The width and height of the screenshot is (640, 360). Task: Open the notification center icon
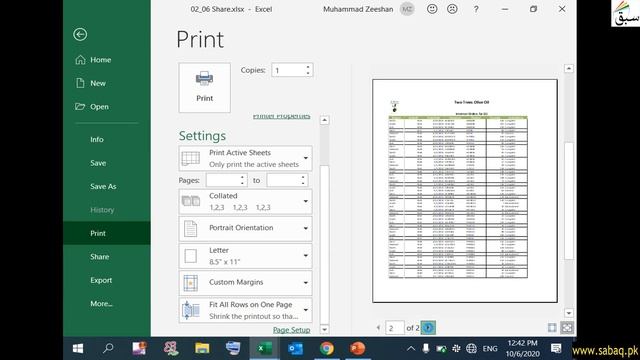(556, 348)
